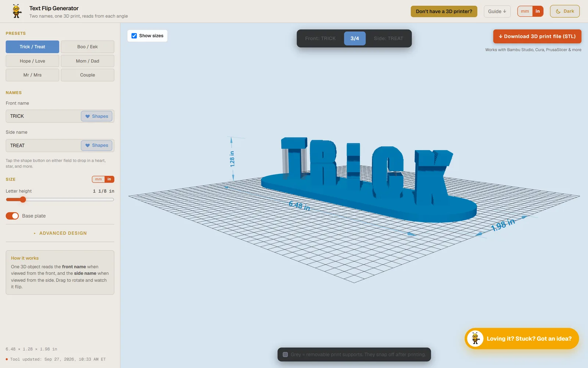Switch to Side: TREAT view
The height and width of the screenshot is (368, 588).
pos(388,38)
